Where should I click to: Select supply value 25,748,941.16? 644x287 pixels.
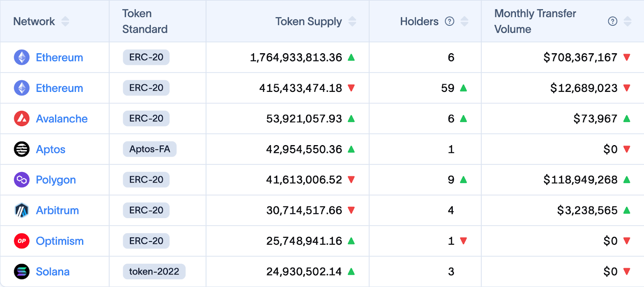pos(304,241)
